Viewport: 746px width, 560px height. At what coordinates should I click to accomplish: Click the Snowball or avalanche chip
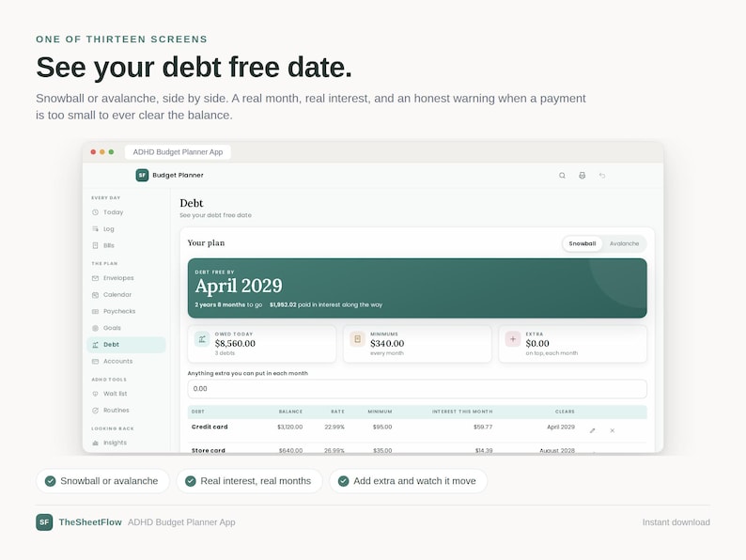click(102, 481)
